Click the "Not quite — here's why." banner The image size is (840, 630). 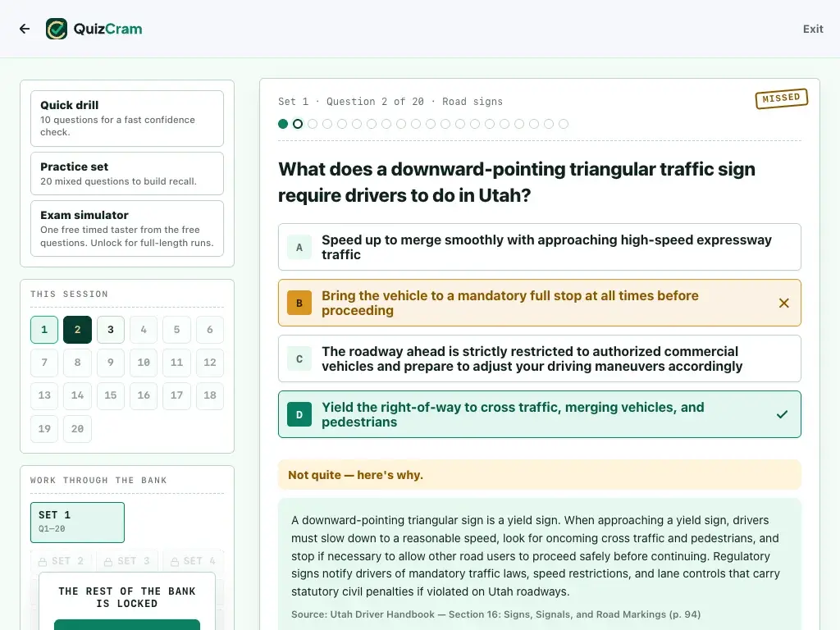pos(540,475)
